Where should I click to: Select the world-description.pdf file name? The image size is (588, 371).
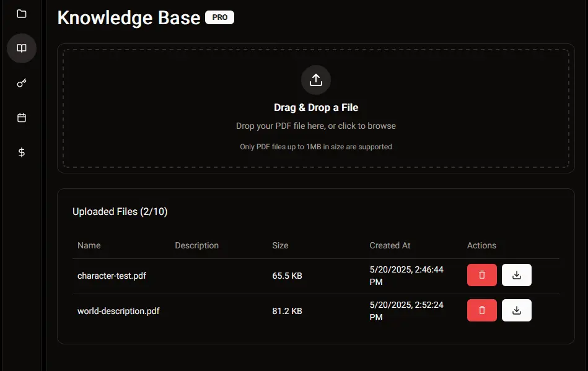(118, 311)
